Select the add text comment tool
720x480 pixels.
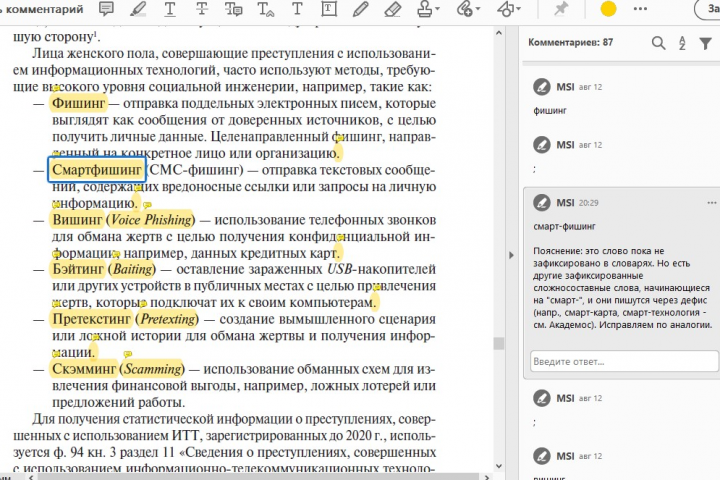pyautogui.click(x=297, y=9)
